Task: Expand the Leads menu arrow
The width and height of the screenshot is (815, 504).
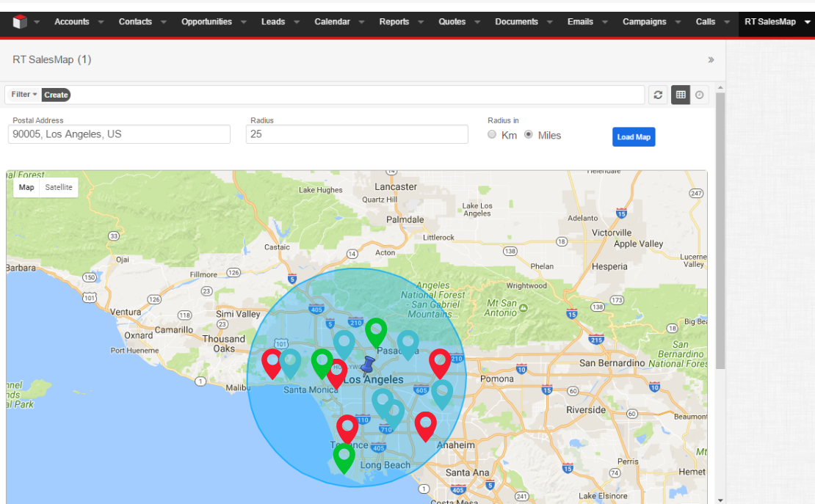Action: click(x=297, y=22)
